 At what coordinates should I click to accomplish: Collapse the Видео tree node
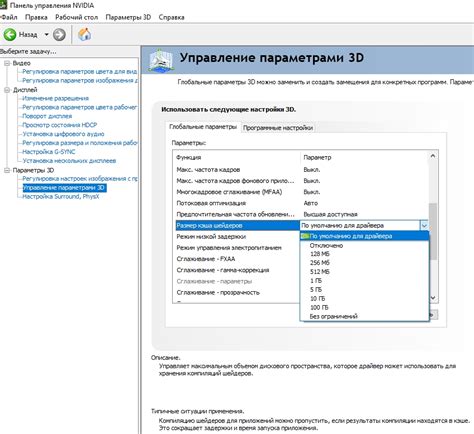(7, 63)
